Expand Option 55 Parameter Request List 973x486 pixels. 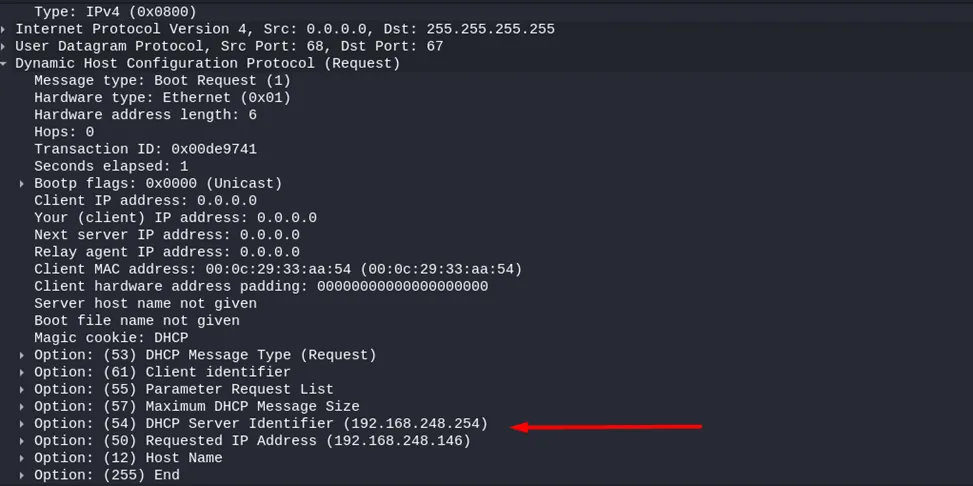point(22,389)
